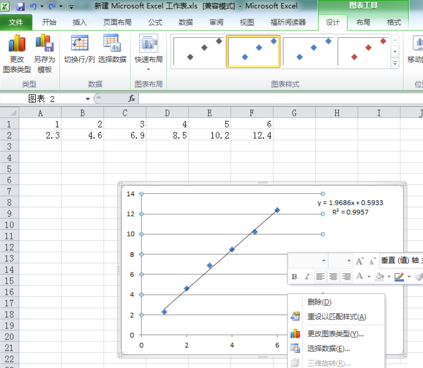Viewport: 423px width, 368px height.
Task: Toggle Bold in the mini toolbar
Action: (294, 277)
